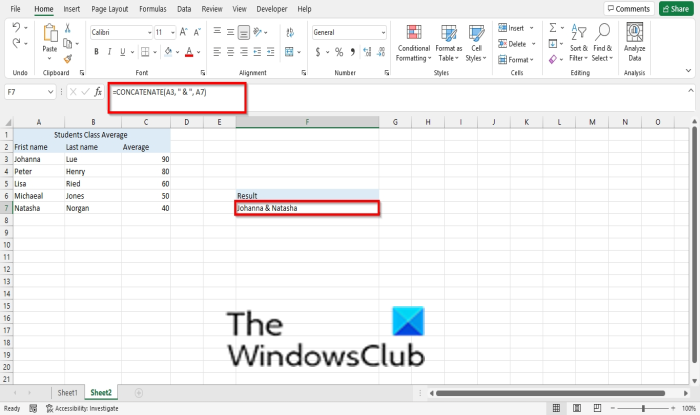
Task: Open the Font name dropdown
Action: click(x=150, y=33)
